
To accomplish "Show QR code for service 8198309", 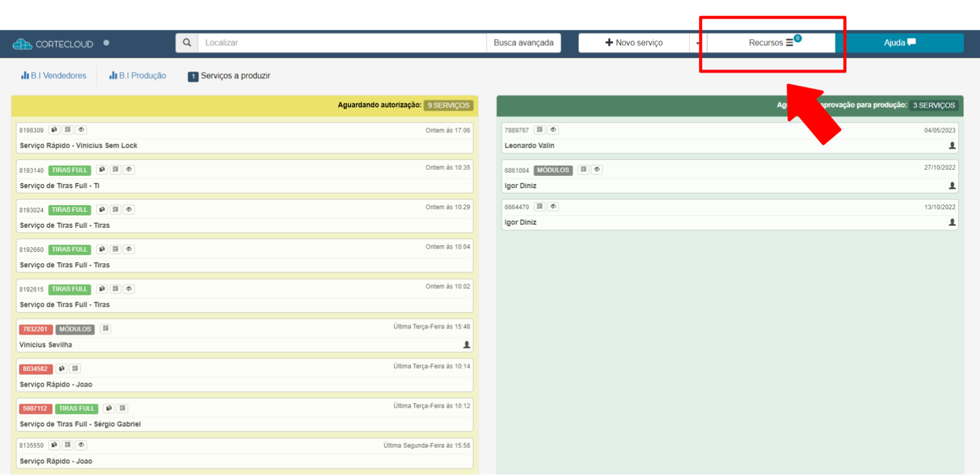I will [68, 130].
